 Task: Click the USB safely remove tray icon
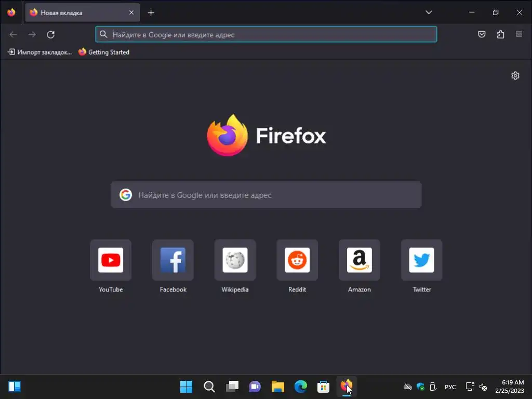pos(433,387)
